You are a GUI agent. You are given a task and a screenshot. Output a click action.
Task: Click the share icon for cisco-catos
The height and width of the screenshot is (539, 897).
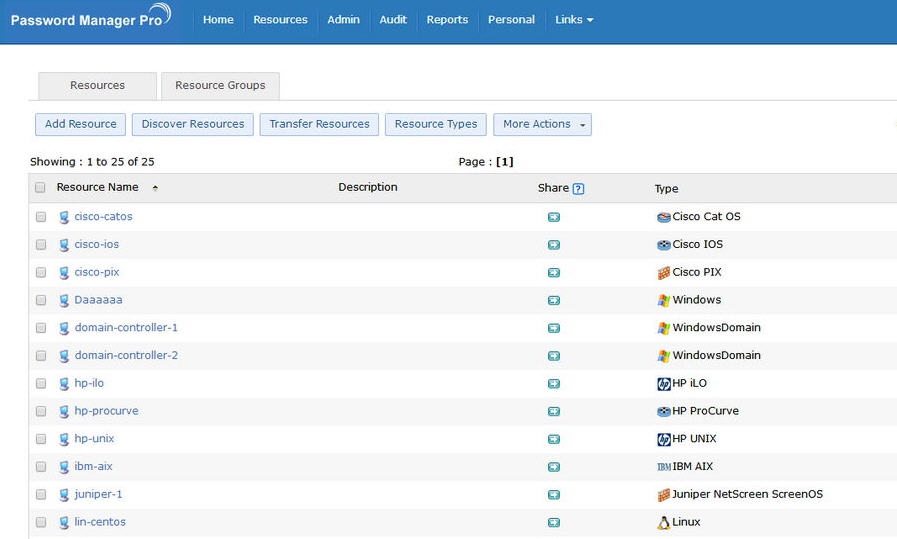(553, 217)
